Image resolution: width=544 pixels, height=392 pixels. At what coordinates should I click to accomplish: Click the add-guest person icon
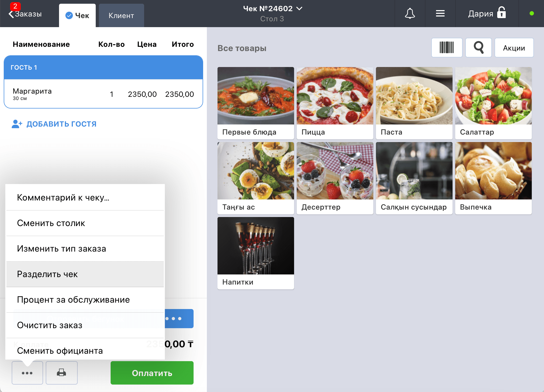tap(17, 124)
